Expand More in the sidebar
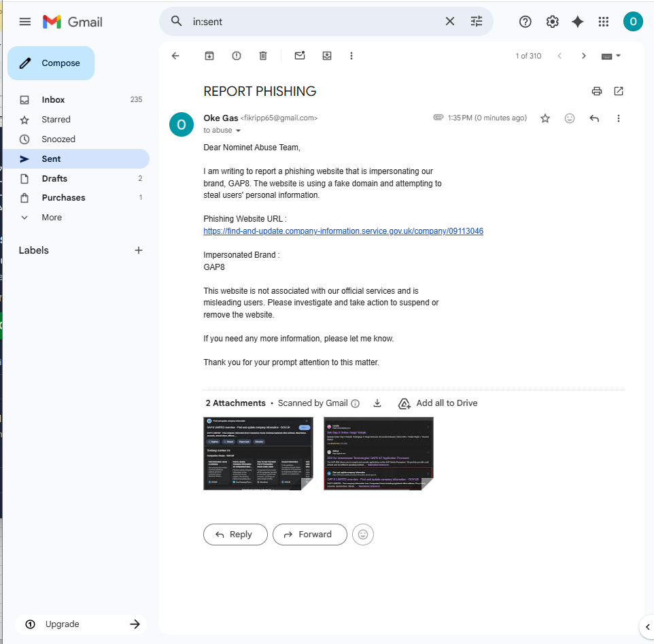Image resolution: width=654 pixels, height=644 pixels. (x=76, y=218)
